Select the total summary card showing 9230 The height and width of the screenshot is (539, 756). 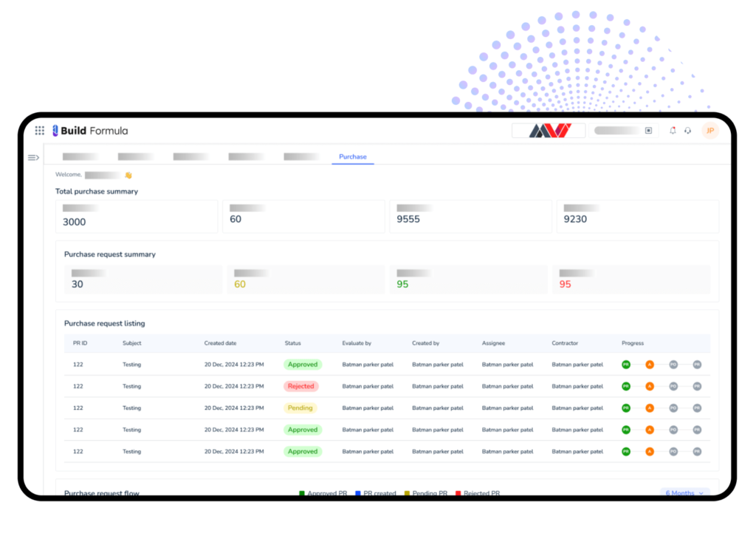pyautogui.click(x=637, y=216)
